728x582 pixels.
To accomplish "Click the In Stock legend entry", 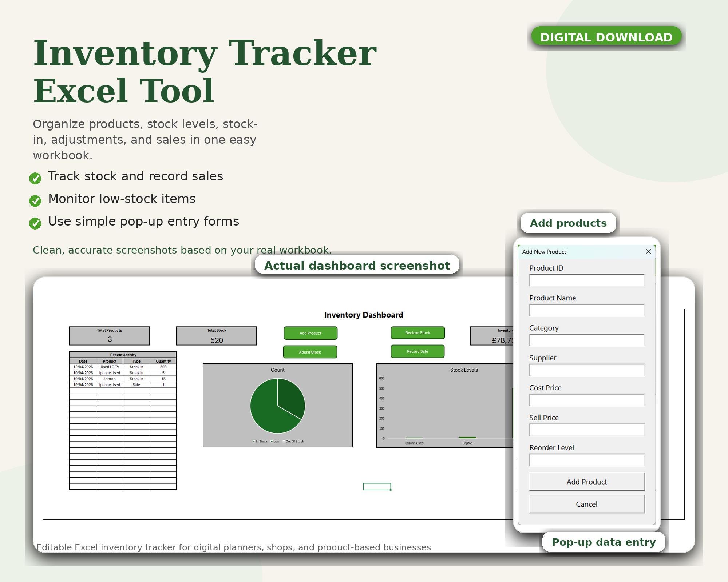I will (260, 441).
